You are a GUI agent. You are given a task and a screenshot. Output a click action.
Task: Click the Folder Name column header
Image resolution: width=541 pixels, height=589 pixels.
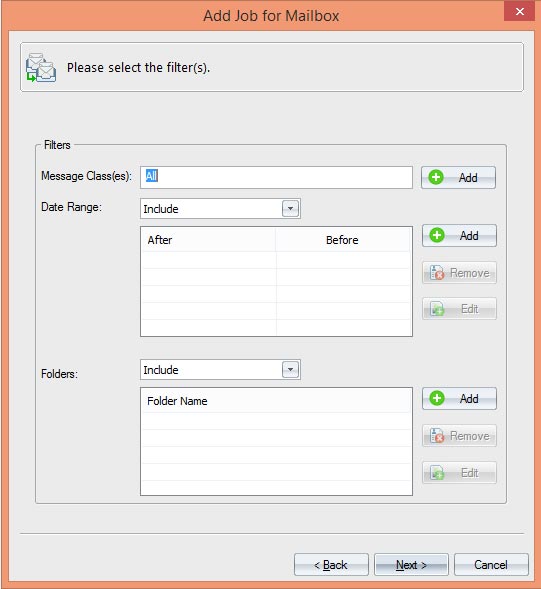276,401
